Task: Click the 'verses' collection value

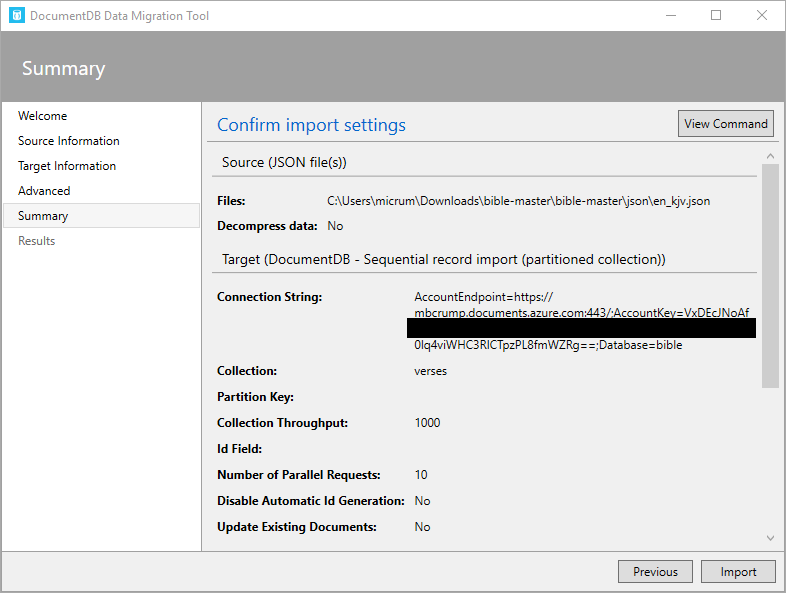Action: click(431, 371)
